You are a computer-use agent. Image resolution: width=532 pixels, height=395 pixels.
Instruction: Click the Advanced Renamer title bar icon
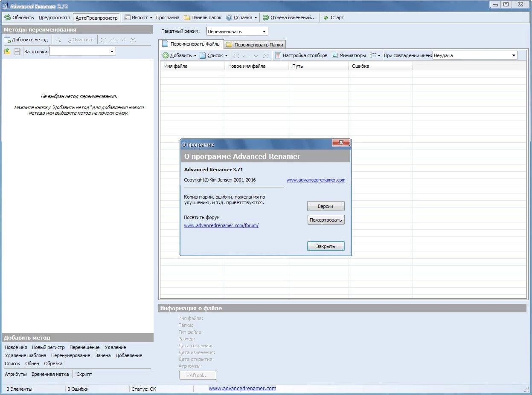(6, 6)
